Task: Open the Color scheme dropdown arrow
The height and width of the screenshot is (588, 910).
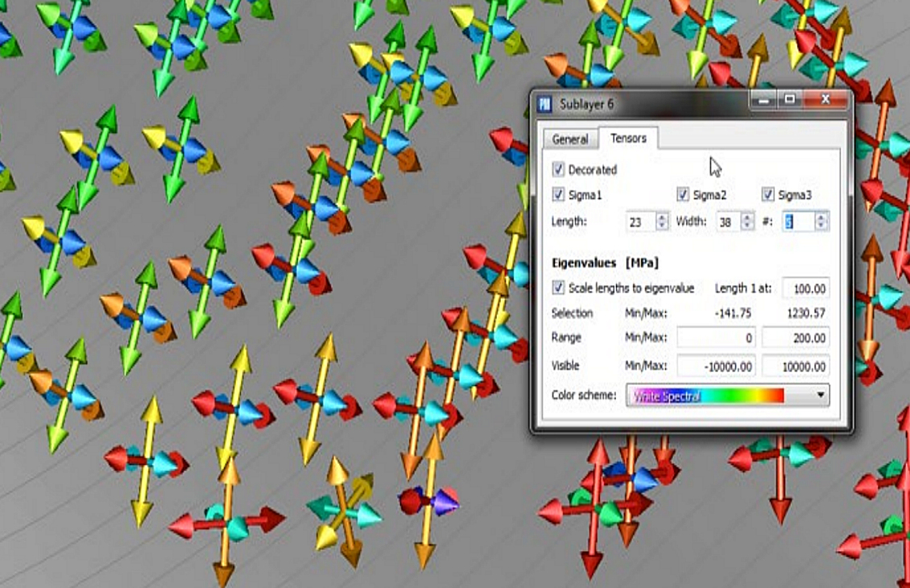Action: [821, 395]
